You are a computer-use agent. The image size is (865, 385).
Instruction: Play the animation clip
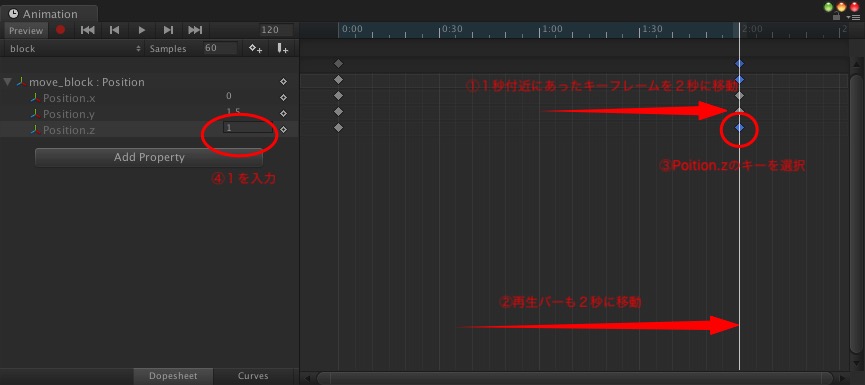point(142,30)
